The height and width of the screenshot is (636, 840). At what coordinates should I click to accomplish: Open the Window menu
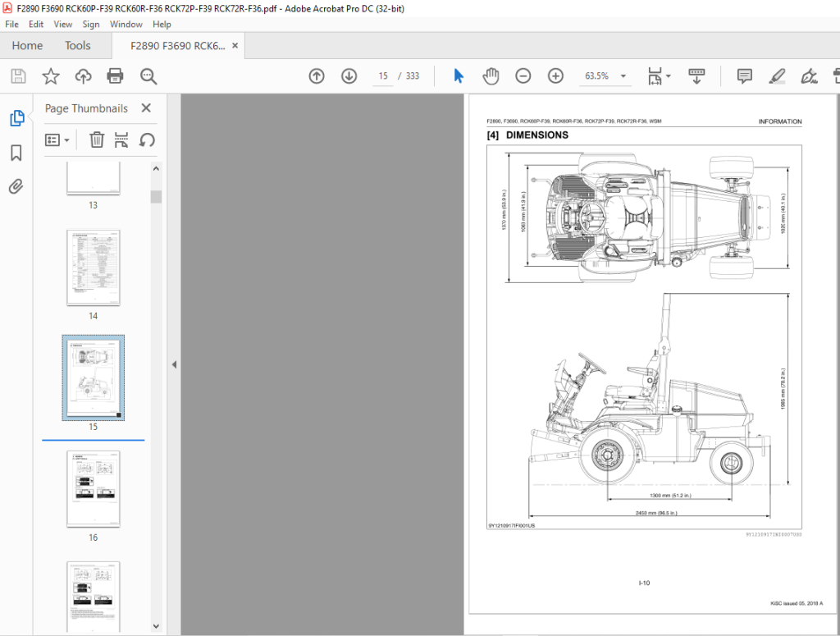126,24
